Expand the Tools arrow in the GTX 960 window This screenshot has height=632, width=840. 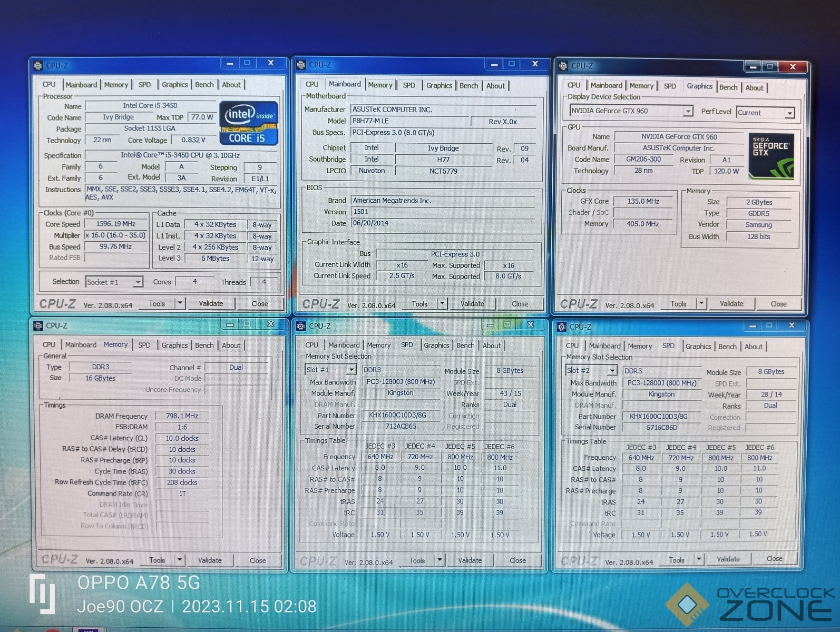coord(701,303)
